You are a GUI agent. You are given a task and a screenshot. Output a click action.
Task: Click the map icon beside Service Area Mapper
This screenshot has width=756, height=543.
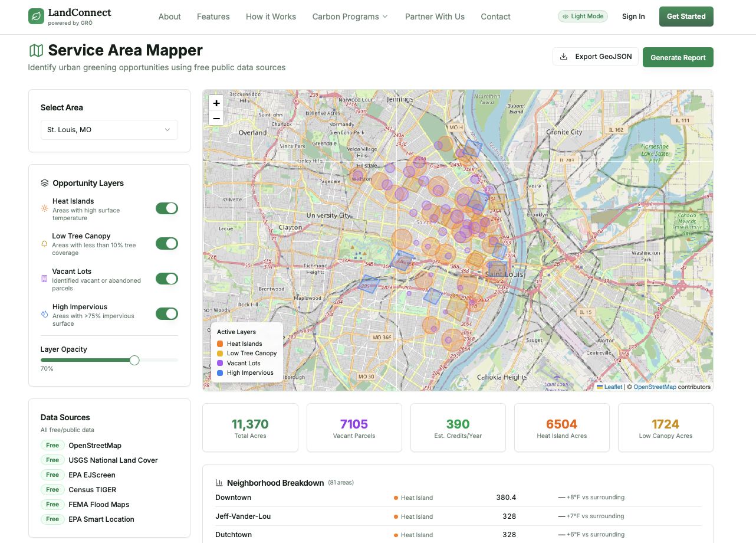(36, 51)
